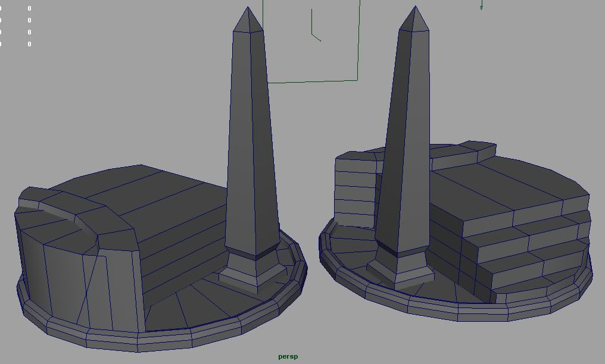Screen dimensions: 605x364
Task: Click the small green arrow at top right
Action: (x=481, y=7)
